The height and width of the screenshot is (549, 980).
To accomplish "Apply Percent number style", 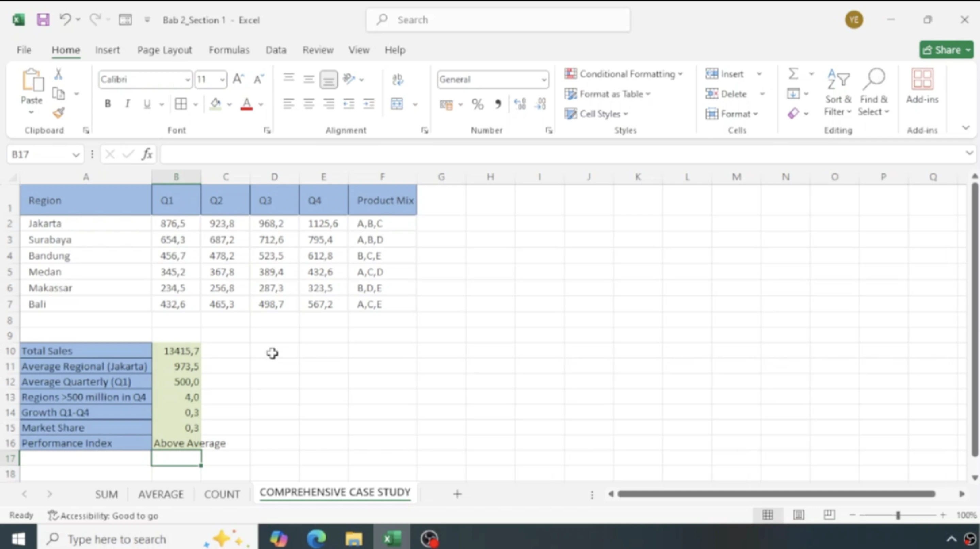I will (x=477, y=104).
